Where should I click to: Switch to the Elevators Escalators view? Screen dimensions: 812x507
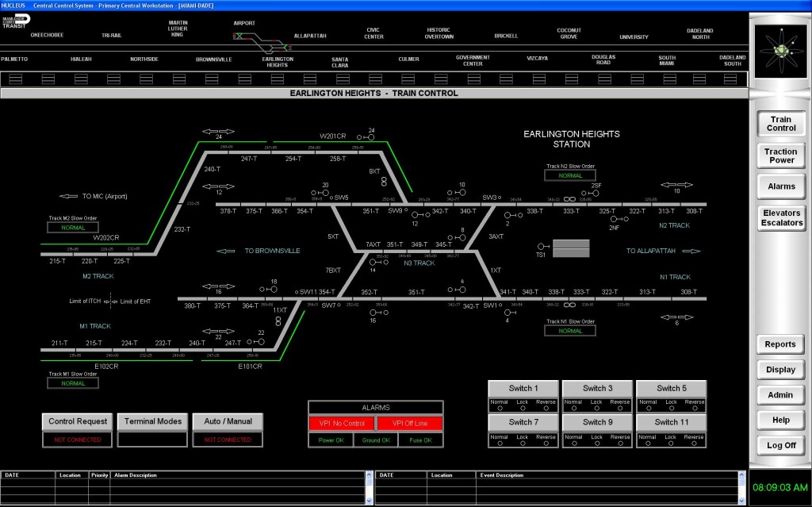click(x=781, y=218)
